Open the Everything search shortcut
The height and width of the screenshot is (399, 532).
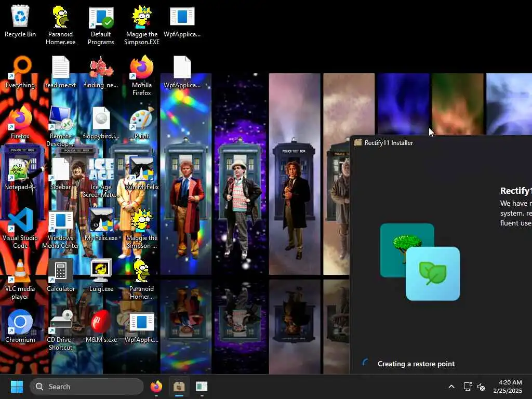20,73
